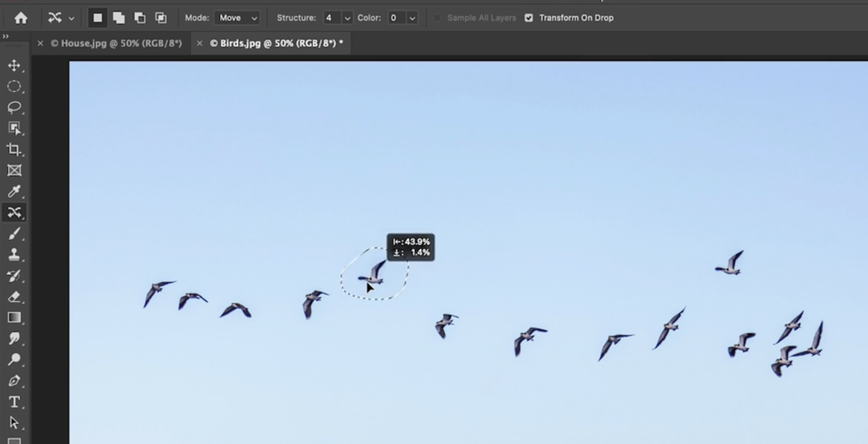The image size is (868, 444).
Task: Close the Birds.jpg tab
Action: [x=199, y=43]
